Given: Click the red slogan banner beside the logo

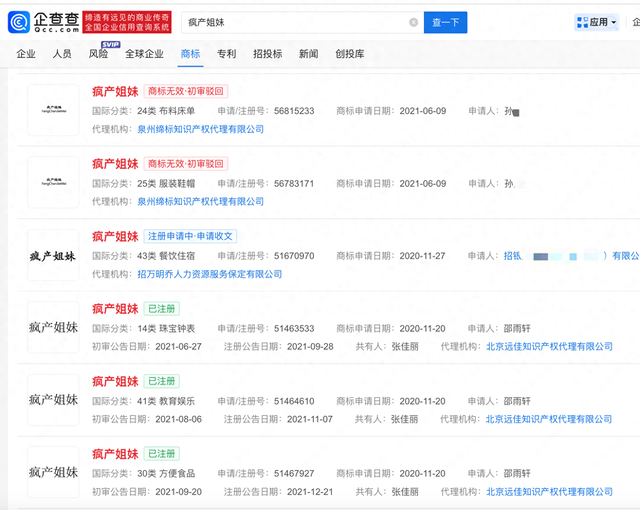Looking at the screenshot, I should point(125,22).
